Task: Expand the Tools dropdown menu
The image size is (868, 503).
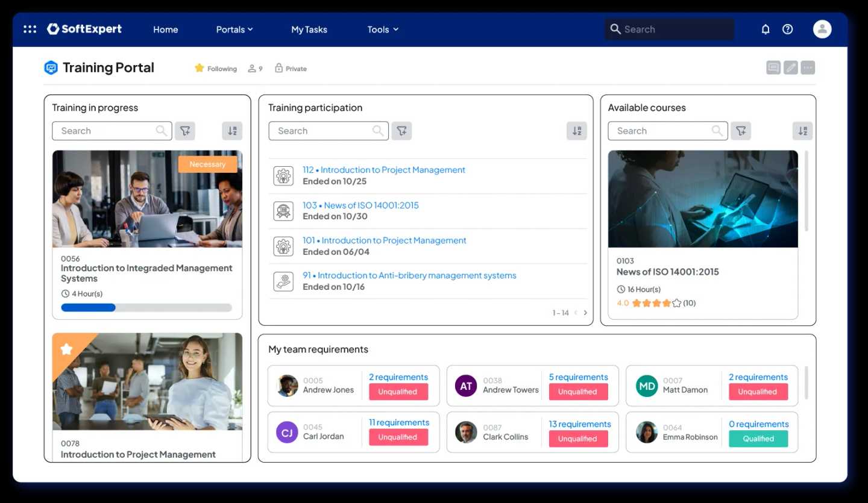Action: [x=383, y=30]
